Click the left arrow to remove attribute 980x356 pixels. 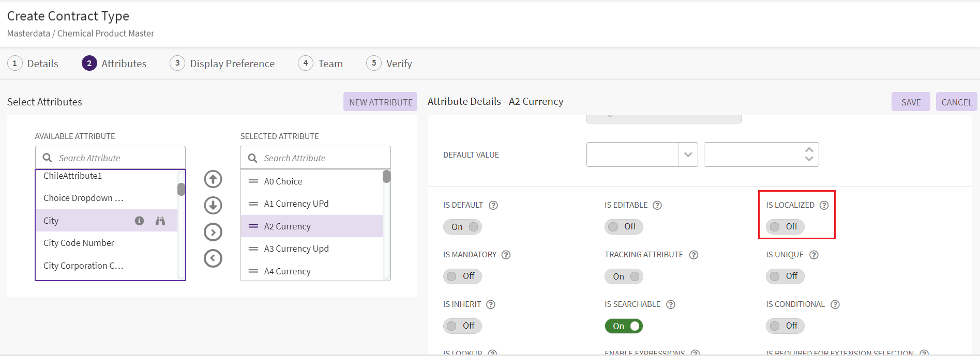(x=213, y=258)
